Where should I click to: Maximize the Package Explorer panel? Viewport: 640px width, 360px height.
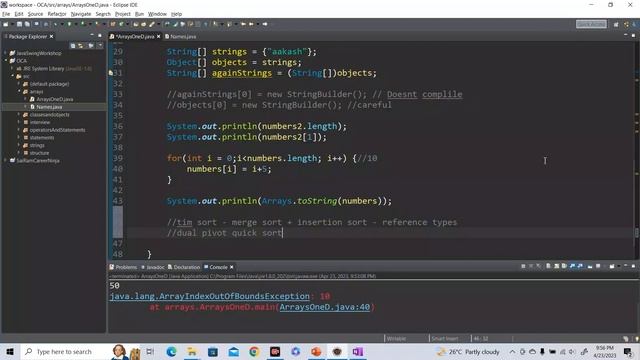[x=100, y=36]
